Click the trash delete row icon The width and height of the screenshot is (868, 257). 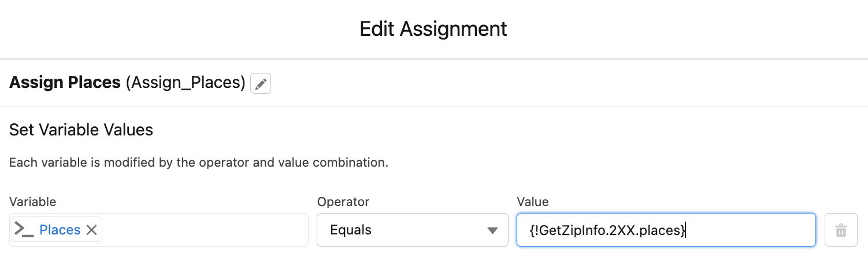click(841, 230)
